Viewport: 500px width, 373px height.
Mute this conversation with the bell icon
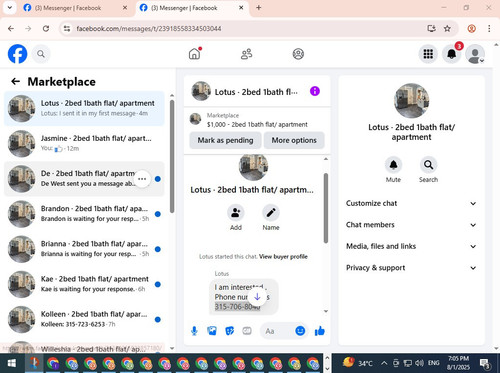(x=393, y=165)
